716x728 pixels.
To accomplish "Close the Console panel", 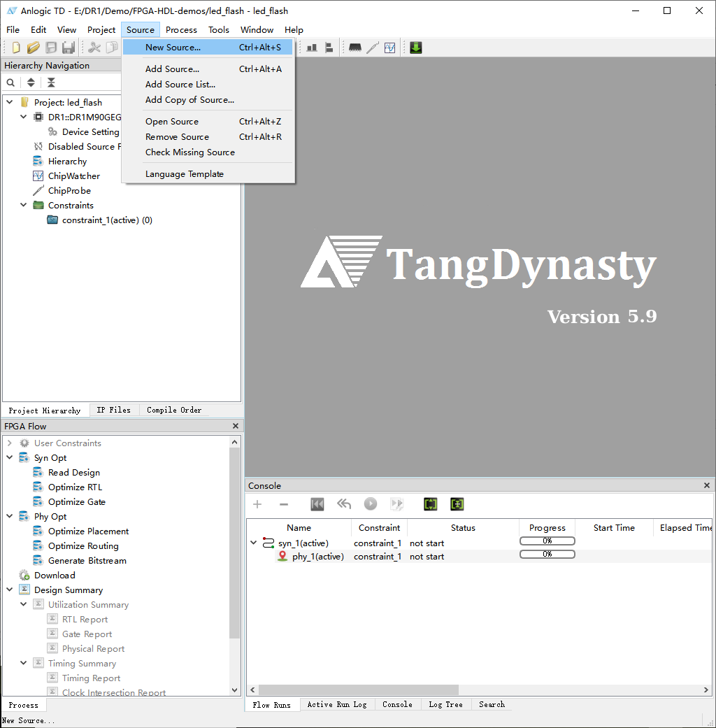I will point(707,485).
